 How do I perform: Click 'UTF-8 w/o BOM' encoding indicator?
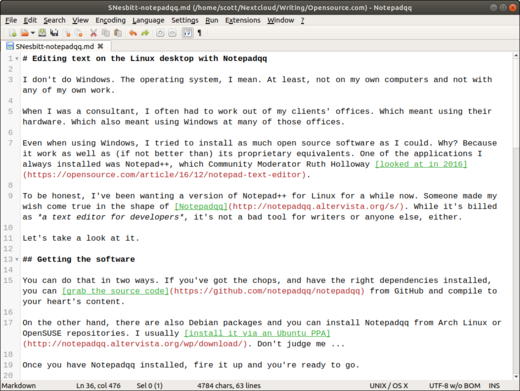pos(455,386)
